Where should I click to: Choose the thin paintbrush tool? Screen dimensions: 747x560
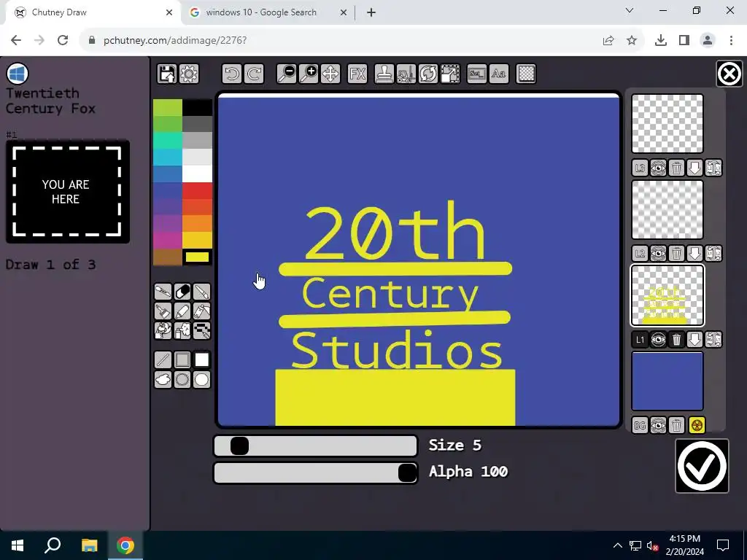point(202,292)
